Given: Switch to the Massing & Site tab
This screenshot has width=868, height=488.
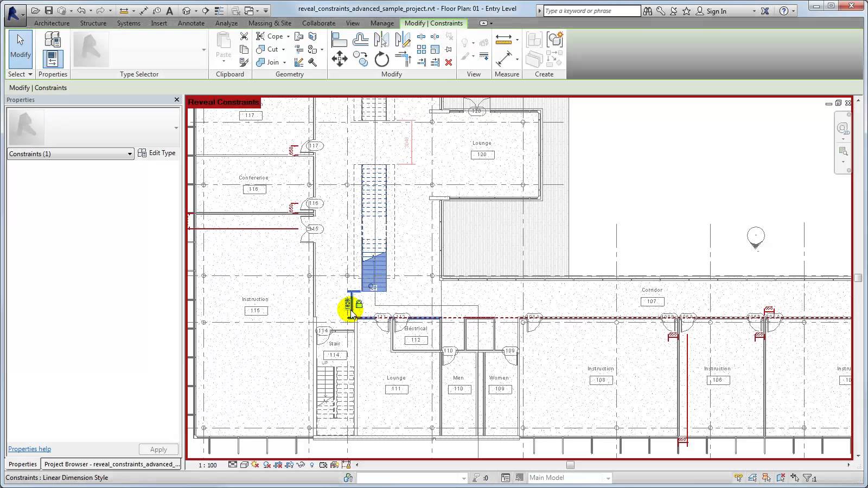Looking at the screenshot, I should tap(270, 23).
